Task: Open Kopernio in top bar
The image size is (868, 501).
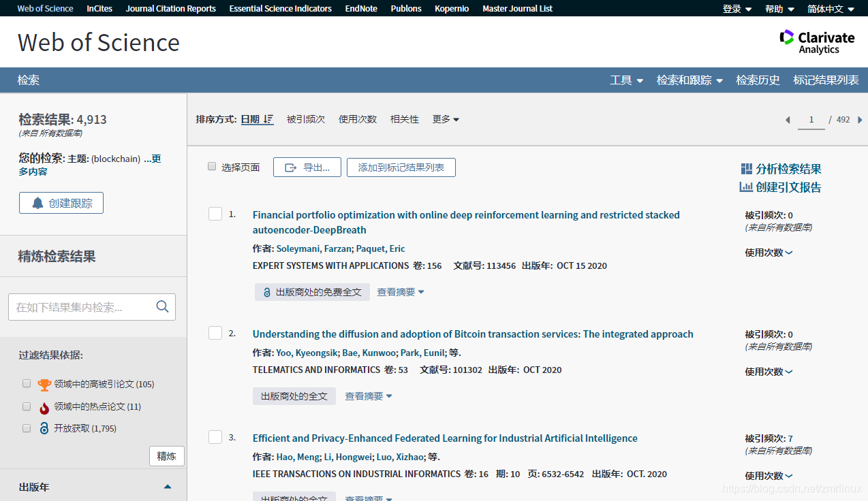Action: pyautogui.click(x=452, y=9)
